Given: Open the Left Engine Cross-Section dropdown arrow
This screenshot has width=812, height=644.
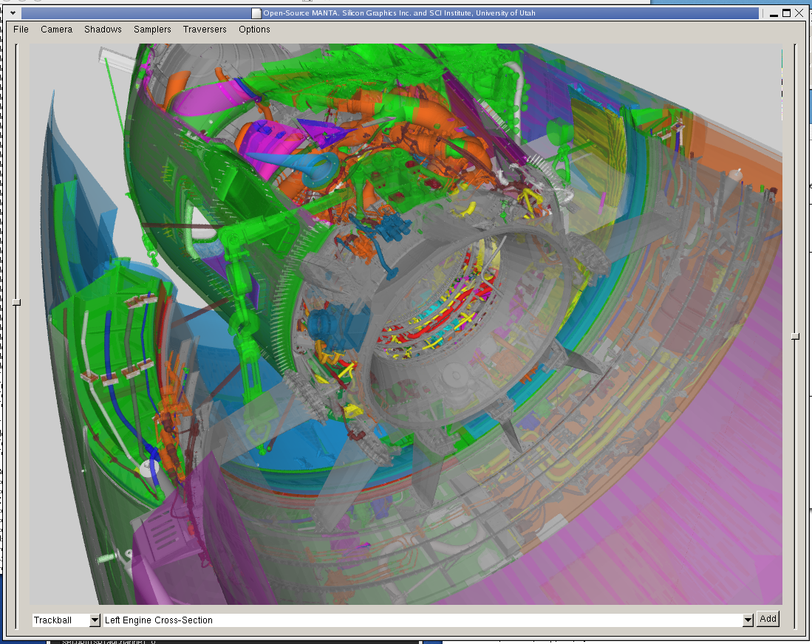Looking at the screenshot, I should coord(748,620).
